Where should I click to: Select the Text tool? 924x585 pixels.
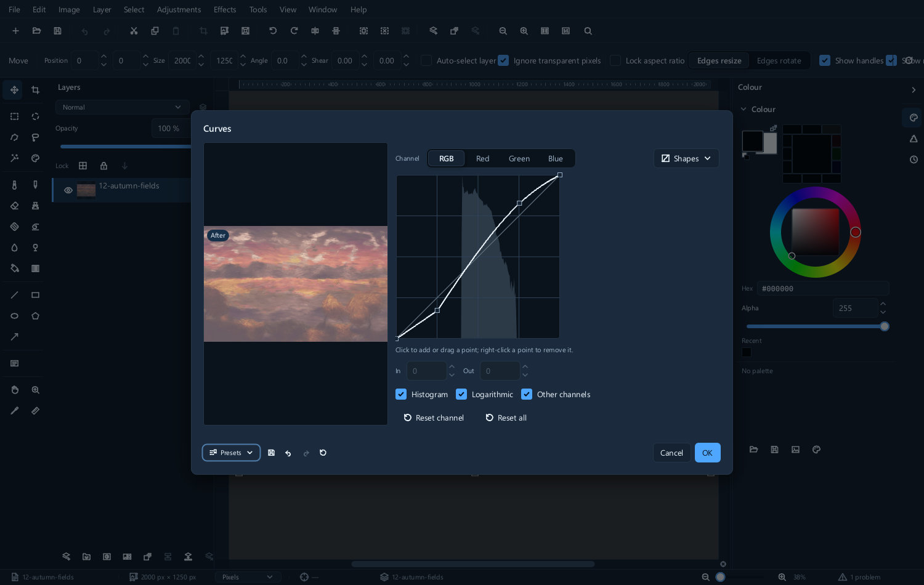coord(14,363)
